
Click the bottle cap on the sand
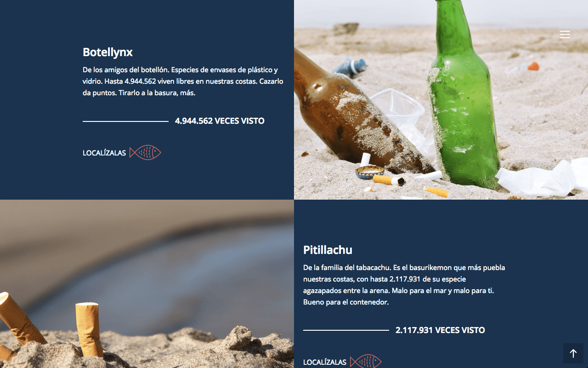(x=369, y=172)
